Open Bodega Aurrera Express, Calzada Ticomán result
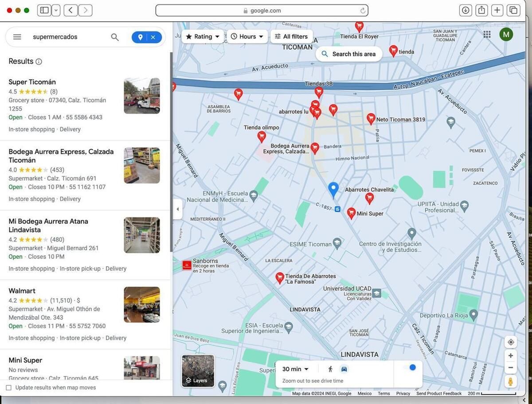 (85, 175)
